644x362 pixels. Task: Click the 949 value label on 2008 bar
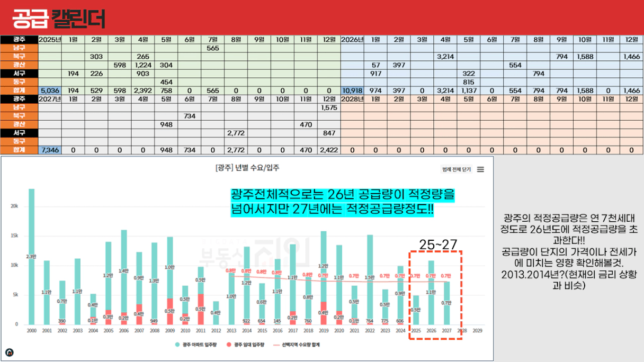tap(155, 321)
